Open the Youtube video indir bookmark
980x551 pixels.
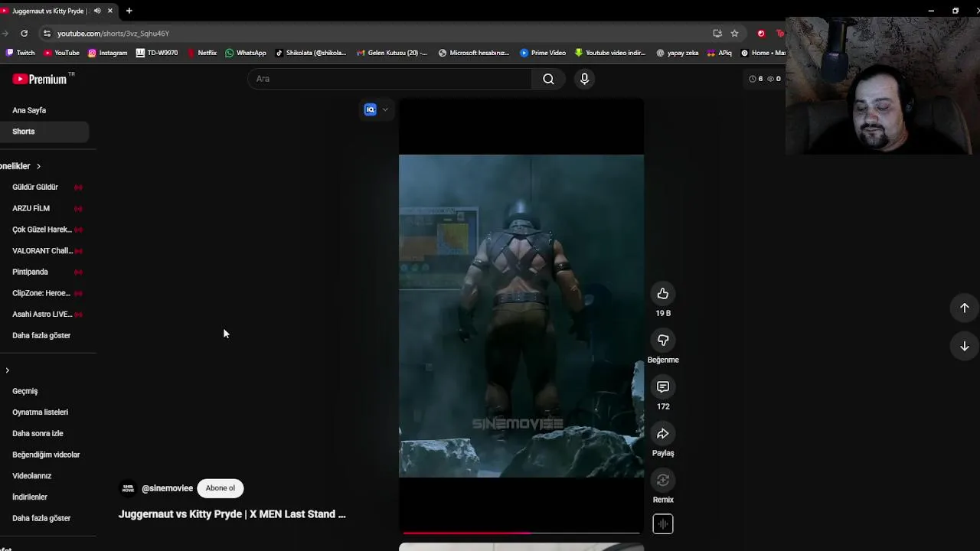(610, 53)
